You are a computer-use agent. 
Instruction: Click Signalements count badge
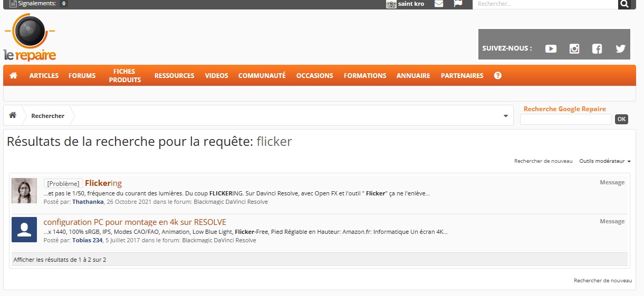pos(64,4)
